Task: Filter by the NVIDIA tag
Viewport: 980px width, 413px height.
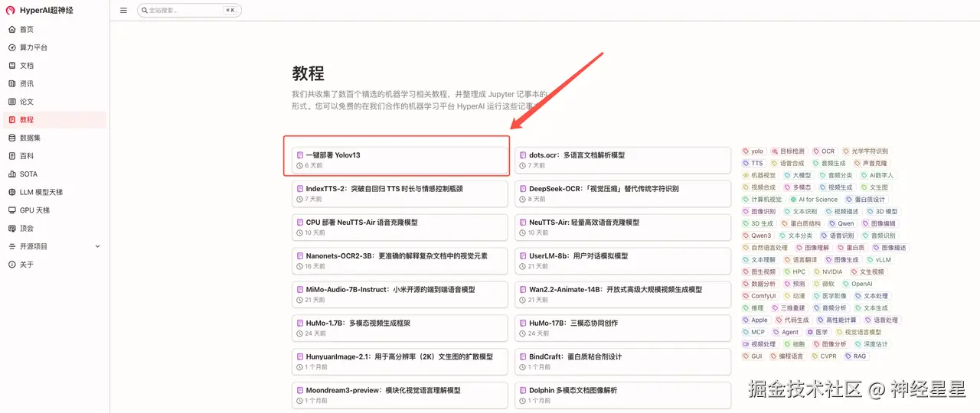Action: (828, 272)
